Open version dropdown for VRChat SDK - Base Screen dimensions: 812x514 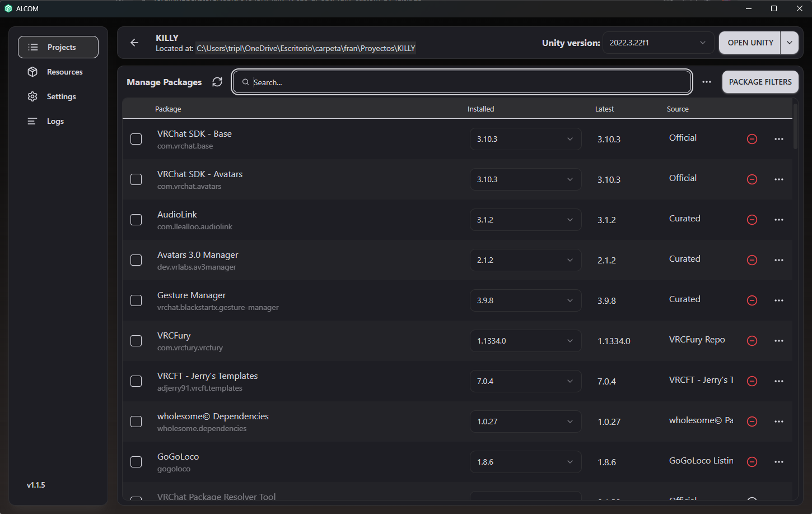pyautogui.click(x=525, y=139)
